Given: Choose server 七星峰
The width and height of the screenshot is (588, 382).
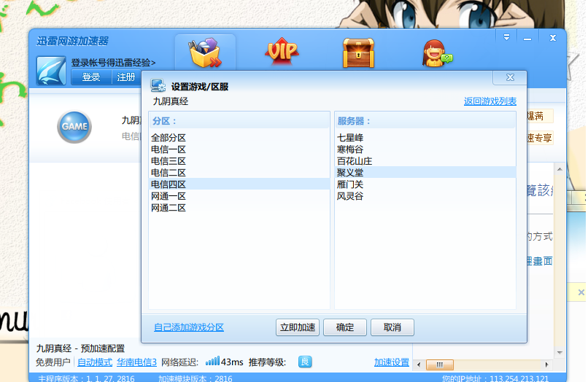Looking at the screenshot, I should click(x=350, y=138).
